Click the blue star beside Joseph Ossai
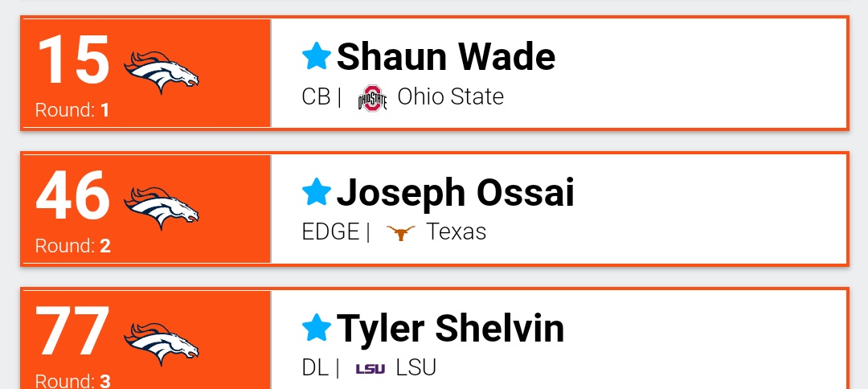868x389 pixels. [317, 191]
